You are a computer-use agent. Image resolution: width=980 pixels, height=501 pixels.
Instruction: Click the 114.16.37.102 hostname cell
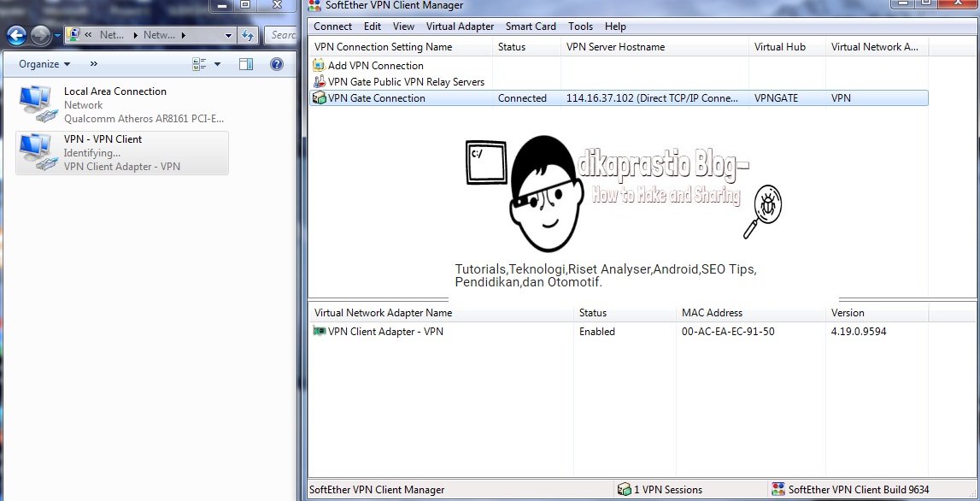point(652,98)
